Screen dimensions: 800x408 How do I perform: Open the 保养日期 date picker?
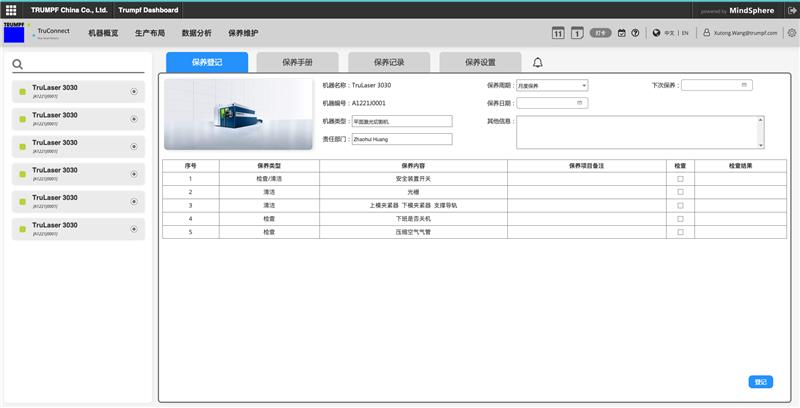point(552,103)
